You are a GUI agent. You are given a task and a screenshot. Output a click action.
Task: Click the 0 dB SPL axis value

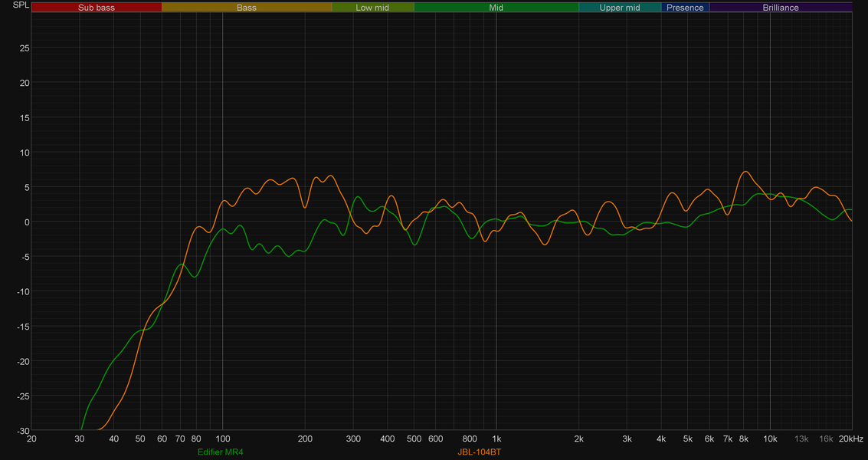pyautogui.click(x=27, y=222)
